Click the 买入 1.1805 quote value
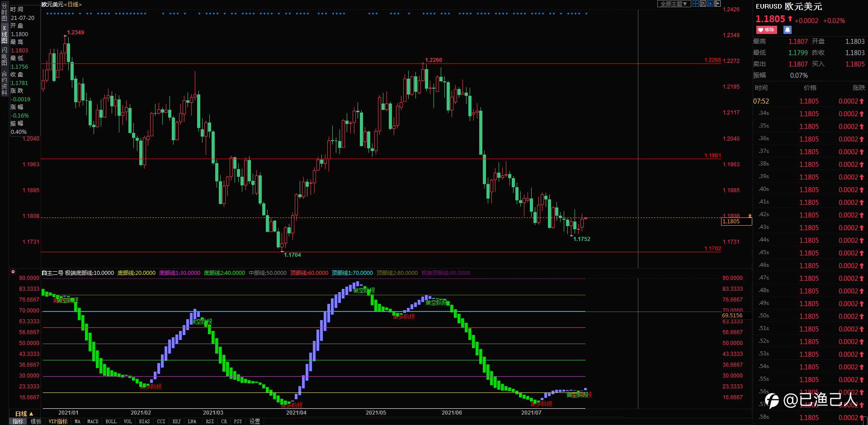 855,64
